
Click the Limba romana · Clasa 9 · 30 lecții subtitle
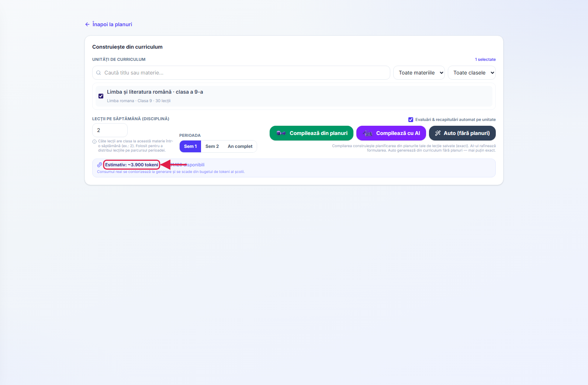tap(139, 101)
